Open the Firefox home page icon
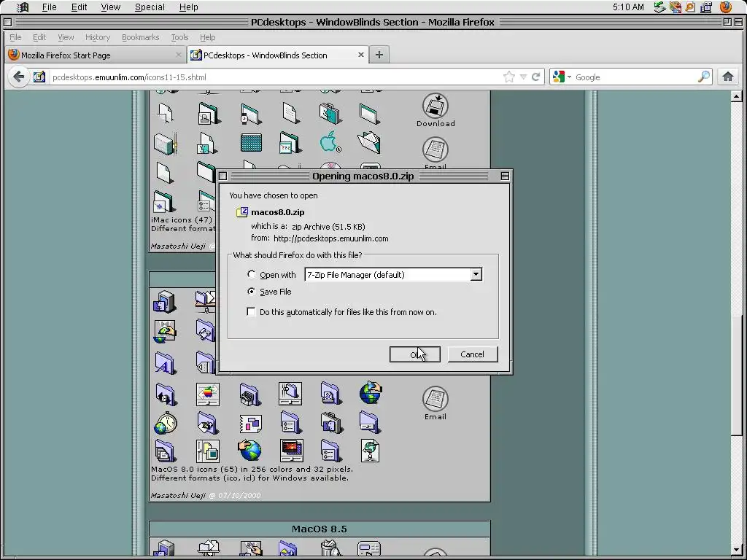 tap(727, 77)
